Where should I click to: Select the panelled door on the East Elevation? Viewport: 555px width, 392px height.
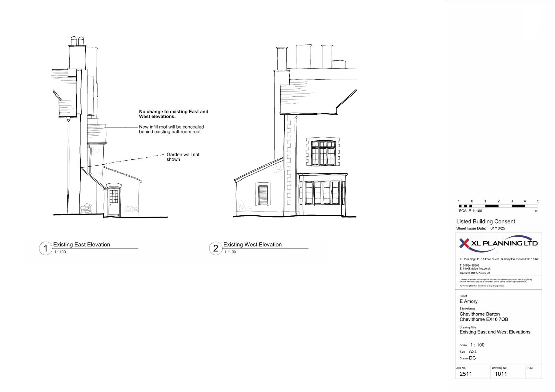(x=113, y=201)
